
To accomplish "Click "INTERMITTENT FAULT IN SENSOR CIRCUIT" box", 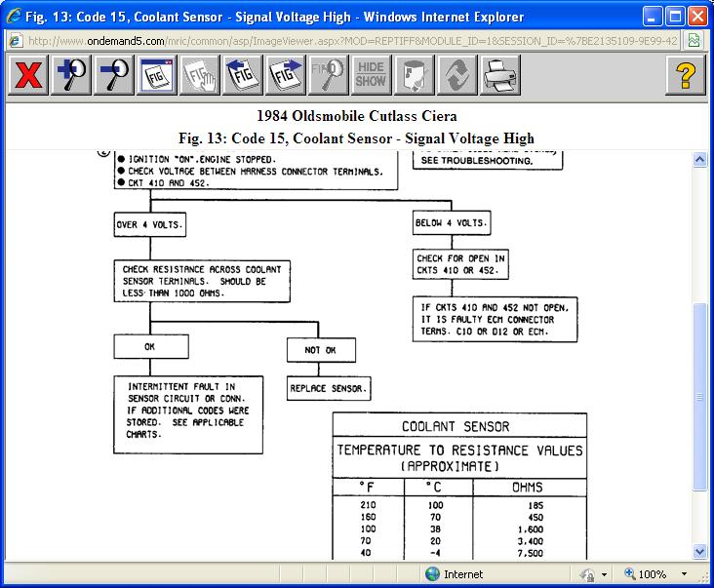I will pos(188,414).
